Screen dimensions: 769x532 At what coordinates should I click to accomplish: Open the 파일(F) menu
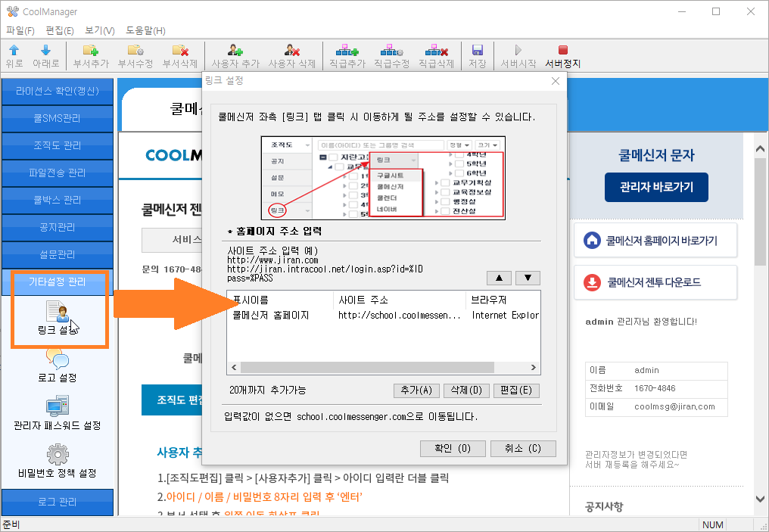[x=20, y=30]
